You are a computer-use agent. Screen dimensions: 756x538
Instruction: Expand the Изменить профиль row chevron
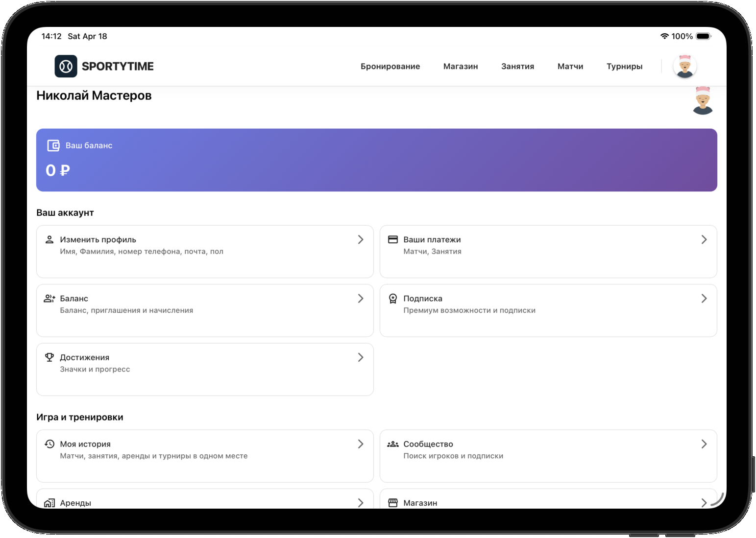tap(361, 239)
